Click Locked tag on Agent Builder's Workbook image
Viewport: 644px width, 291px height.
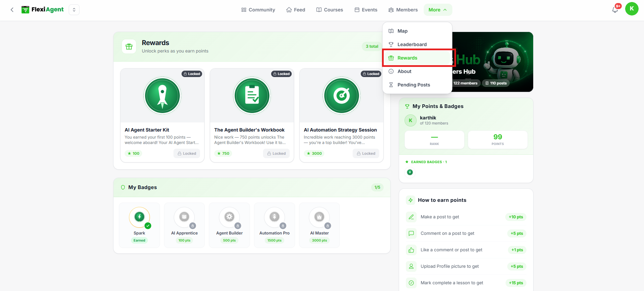[282, 74]
